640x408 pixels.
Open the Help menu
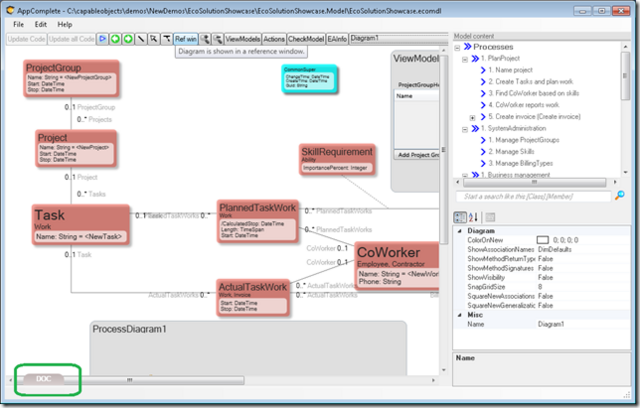pyautogui.click(x=64, y=24)
